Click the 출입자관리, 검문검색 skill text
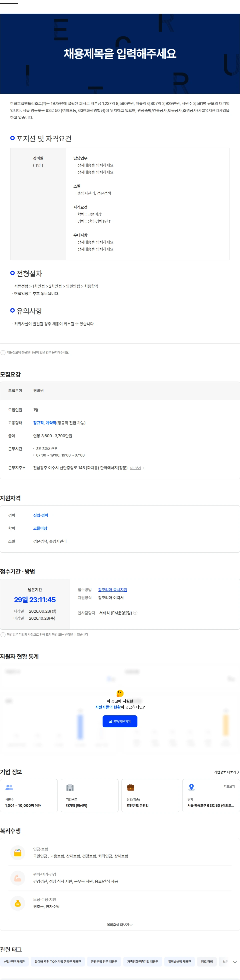The height and width of the screenshot is (980, 240). [x=94, y=193]
